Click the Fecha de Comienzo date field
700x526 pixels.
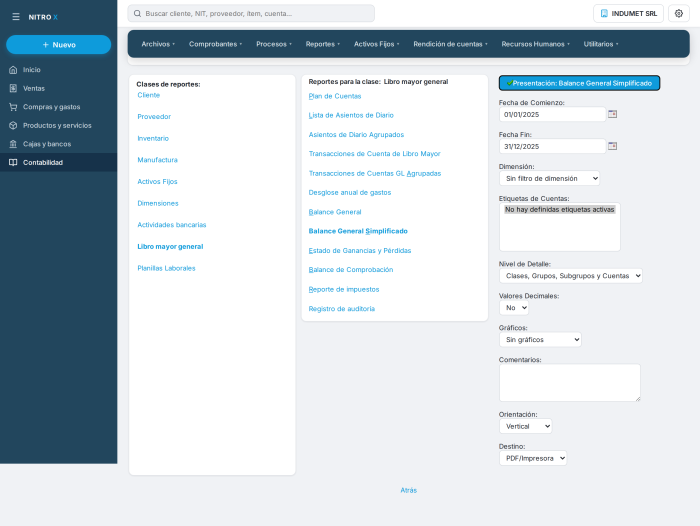(x=552, y=114)
